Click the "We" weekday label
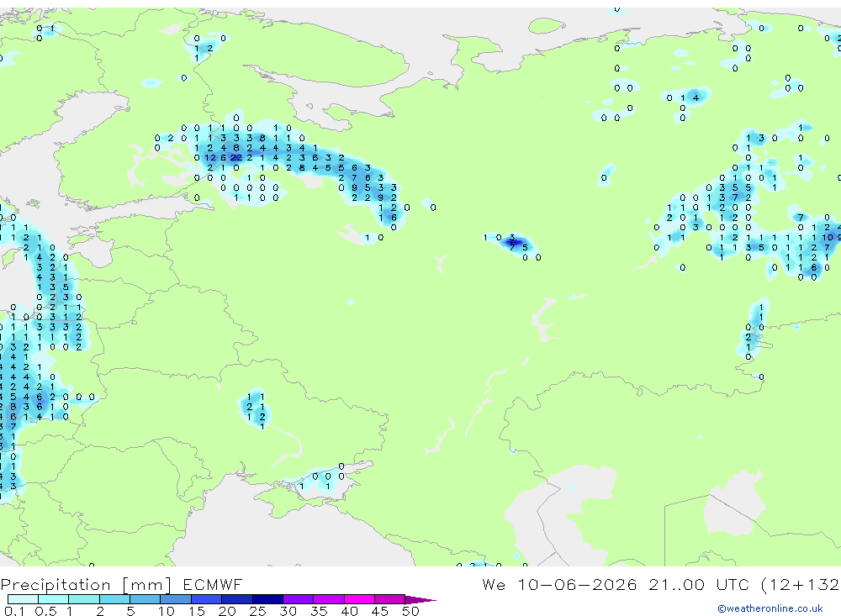Image resolution: width=841 pixels, height=616 pixels. coord(494,584)
